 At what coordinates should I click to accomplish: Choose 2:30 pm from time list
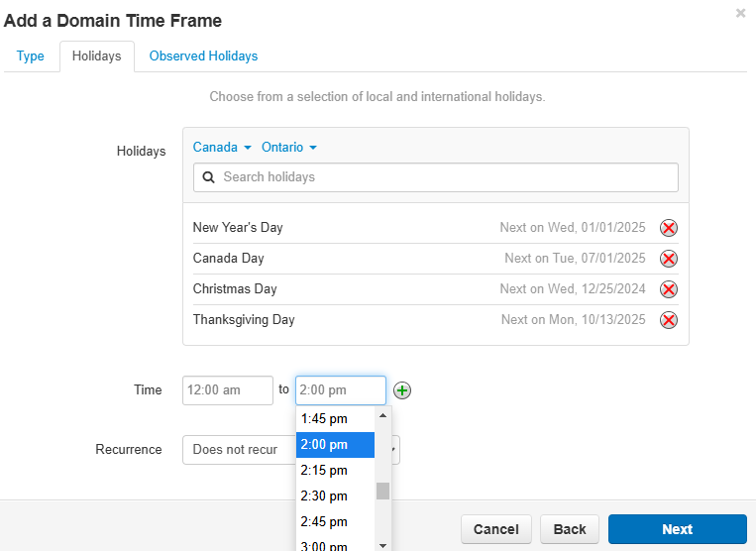point(335,496)
